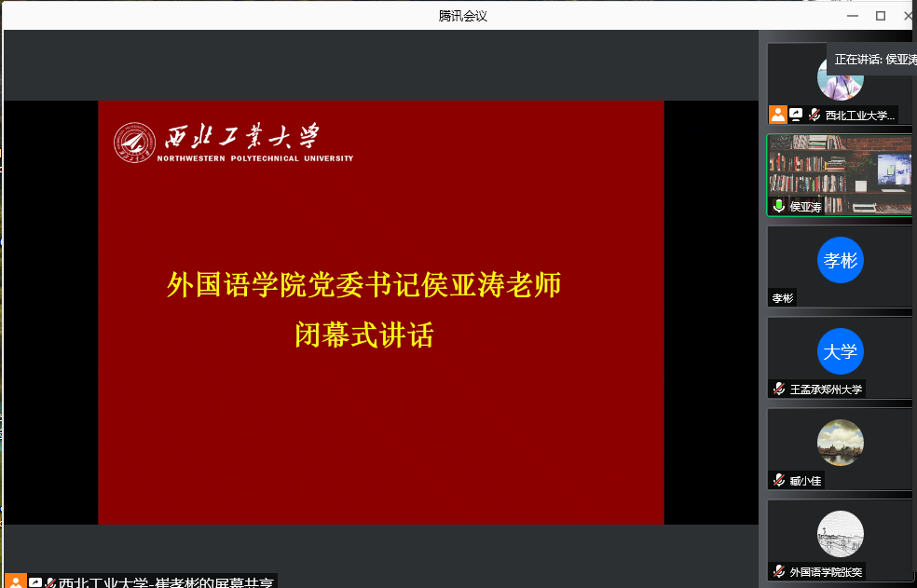Click the muted mic icon for 外国语学院张奕
This screenshot has width=917, height=588.
tap(779, 571)
